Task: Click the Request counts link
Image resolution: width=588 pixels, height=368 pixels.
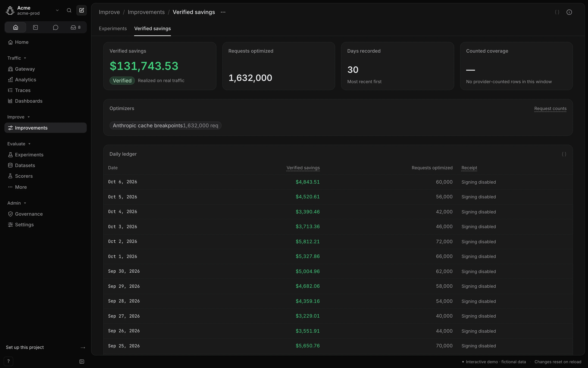Action: point(550,109)
